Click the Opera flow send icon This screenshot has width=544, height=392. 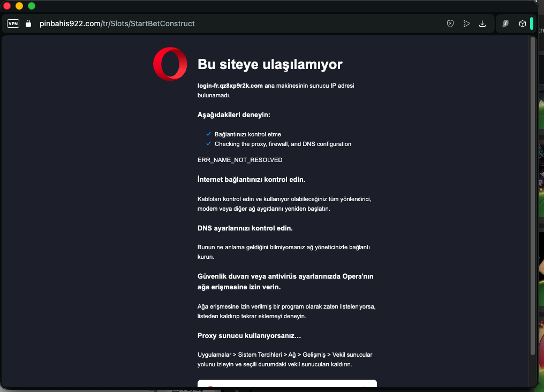click(x=466, y=24)
